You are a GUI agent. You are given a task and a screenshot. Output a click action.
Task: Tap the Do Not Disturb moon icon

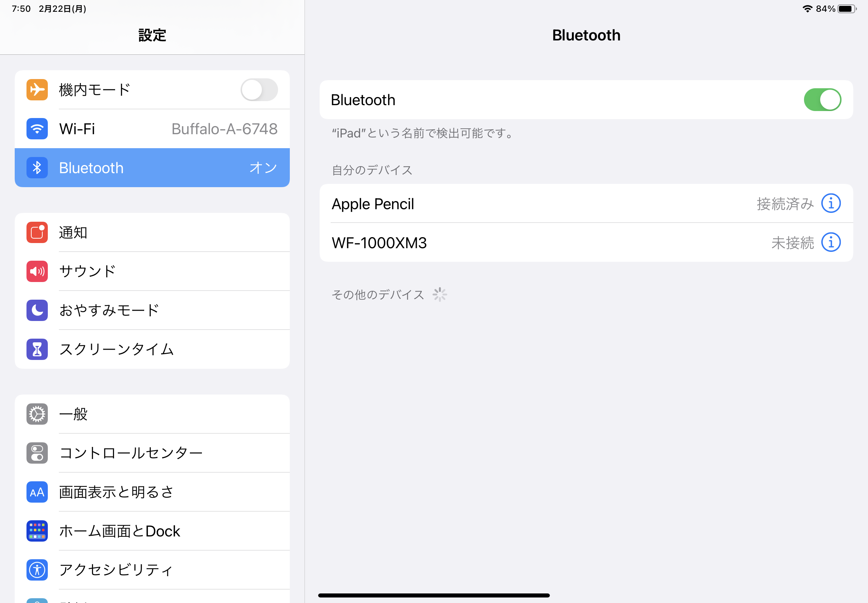point(37,310)
